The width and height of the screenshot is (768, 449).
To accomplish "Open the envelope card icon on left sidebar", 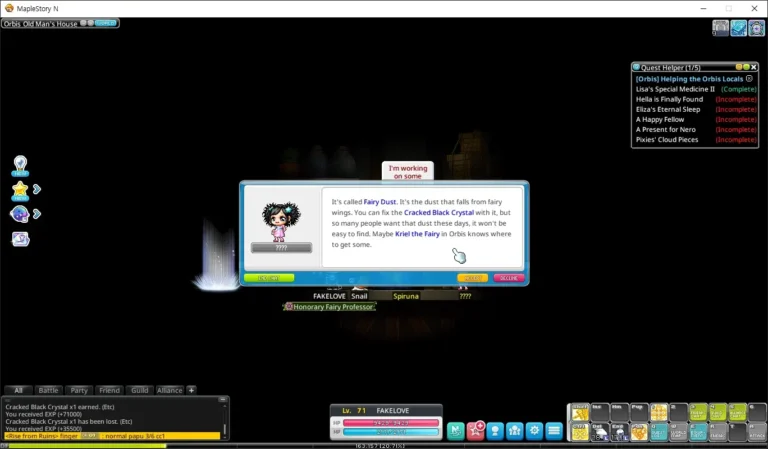I will [21, 239].
